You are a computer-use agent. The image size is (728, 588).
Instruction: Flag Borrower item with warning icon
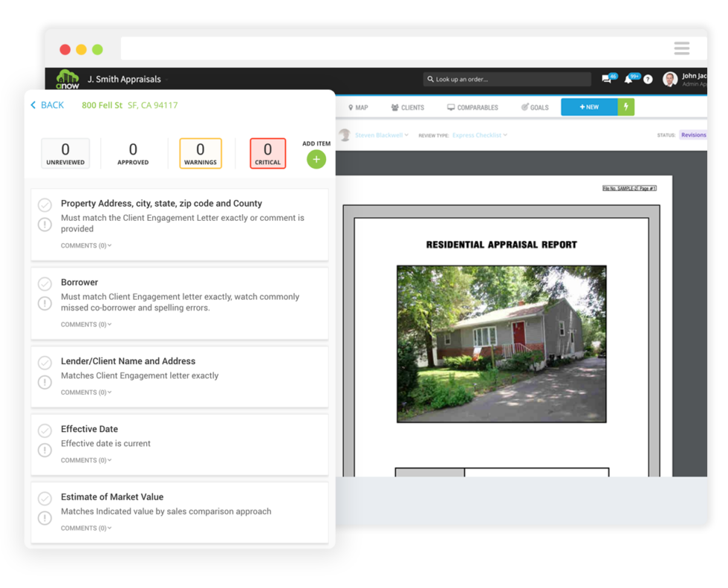[45, 303]
